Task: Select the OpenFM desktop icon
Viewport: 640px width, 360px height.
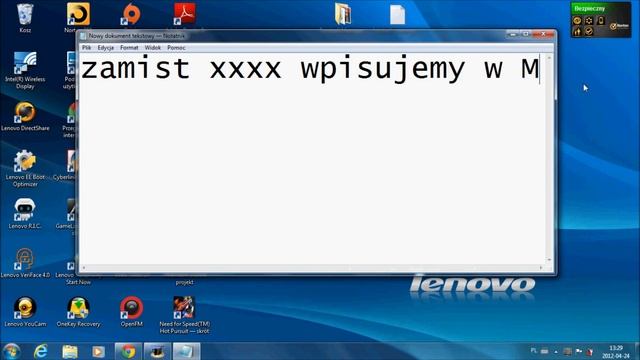Action: tap(131, 312)
